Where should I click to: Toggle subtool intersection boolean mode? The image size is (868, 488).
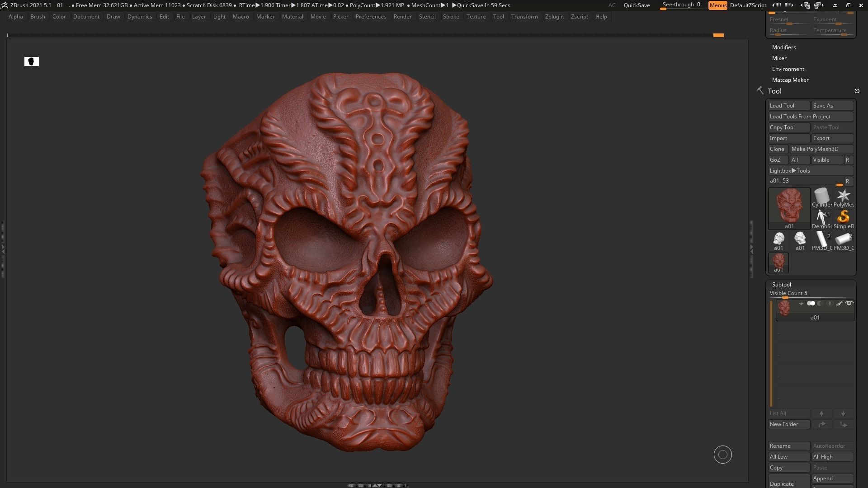point(830,304)
